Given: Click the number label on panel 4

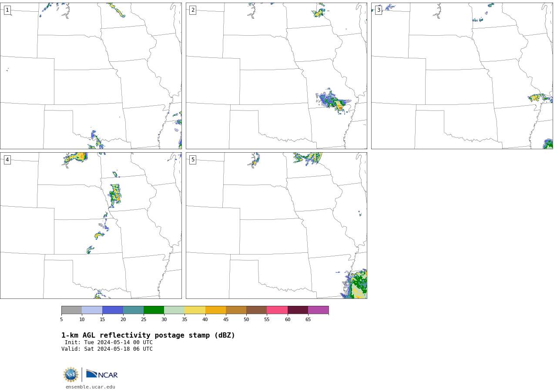Looking at the screenshot, I should tap(7, 160).
